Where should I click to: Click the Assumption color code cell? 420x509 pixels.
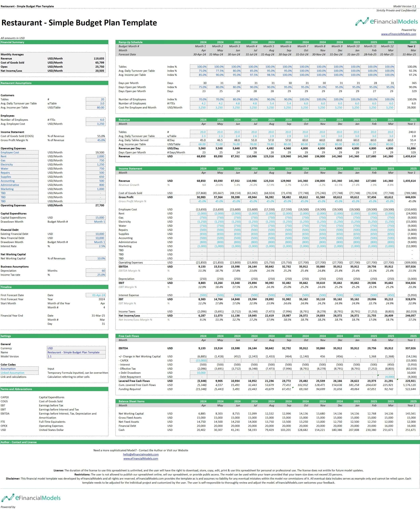click(19, 369)
